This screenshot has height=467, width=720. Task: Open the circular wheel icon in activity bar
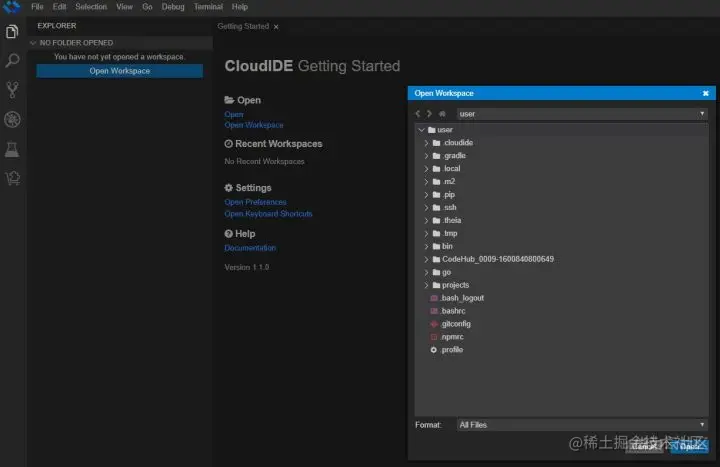(x=12, y=119)
